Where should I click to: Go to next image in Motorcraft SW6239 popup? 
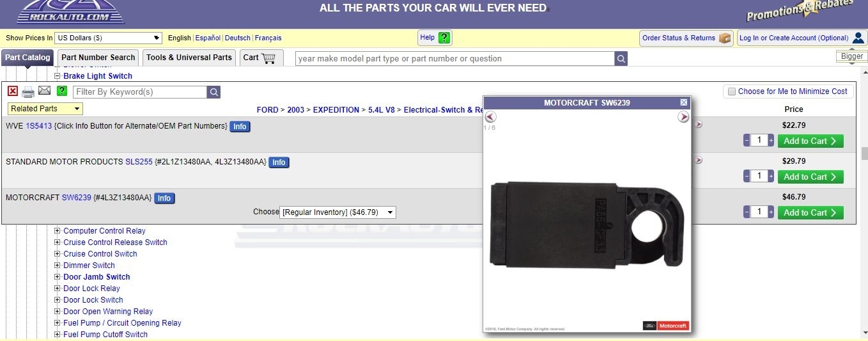(x=683, y=116)
